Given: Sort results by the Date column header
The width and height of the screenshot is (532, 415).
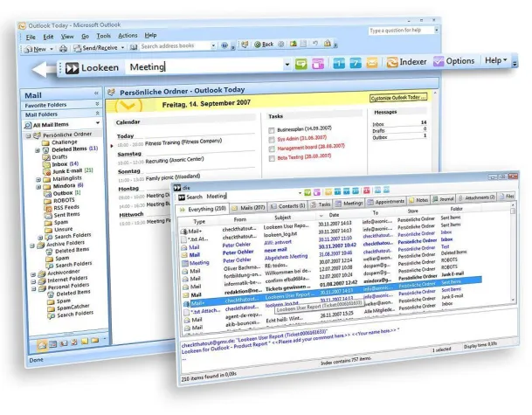Looking at the screenshot, I should [x=334, y=215].
